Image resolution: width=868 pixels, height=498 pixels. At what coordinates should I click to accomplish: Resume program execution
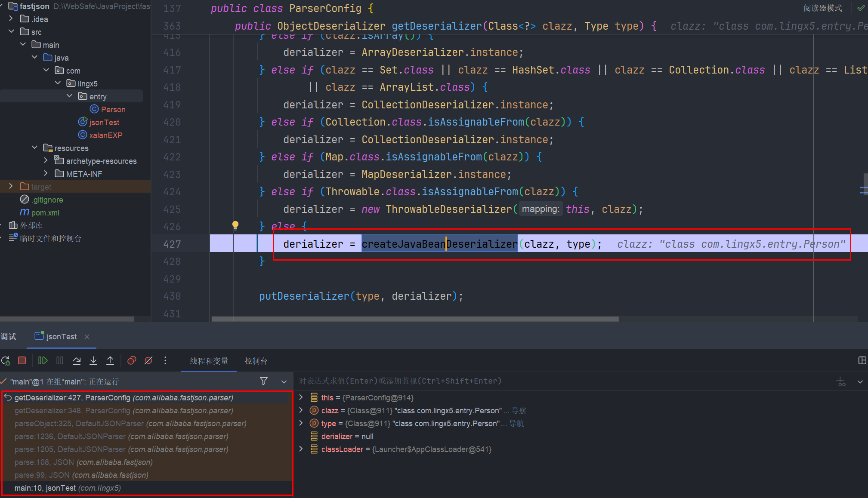[43, 361]
